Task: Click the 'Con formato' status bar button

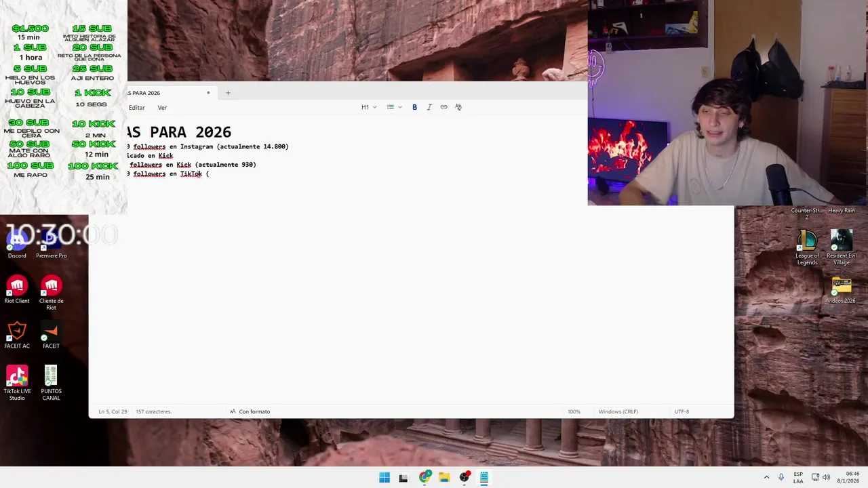Action: (250, 411)
